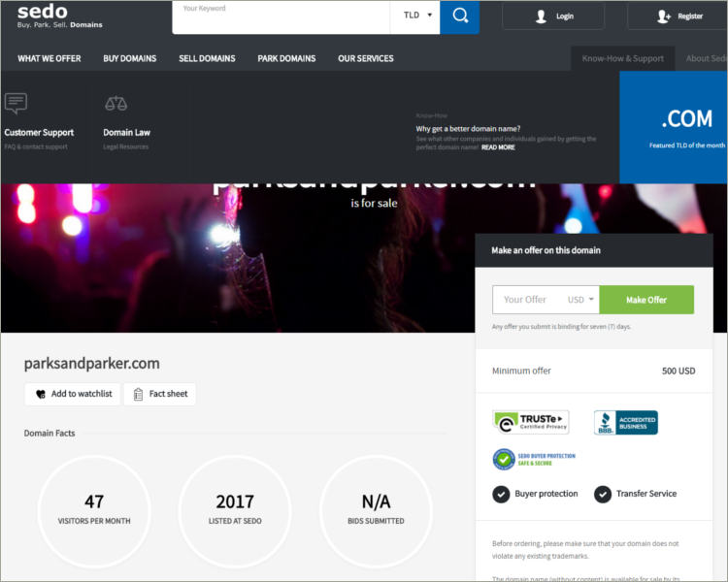
Task: Click the Why get a better domain name link
Action: (x=468, y=129)
